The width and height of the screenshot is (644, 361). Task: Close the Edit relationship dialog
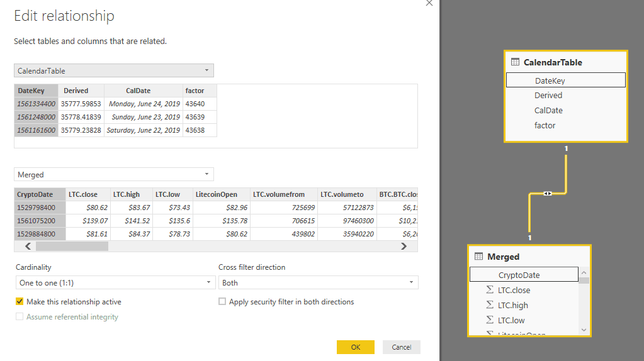click(x=429, y=3)
